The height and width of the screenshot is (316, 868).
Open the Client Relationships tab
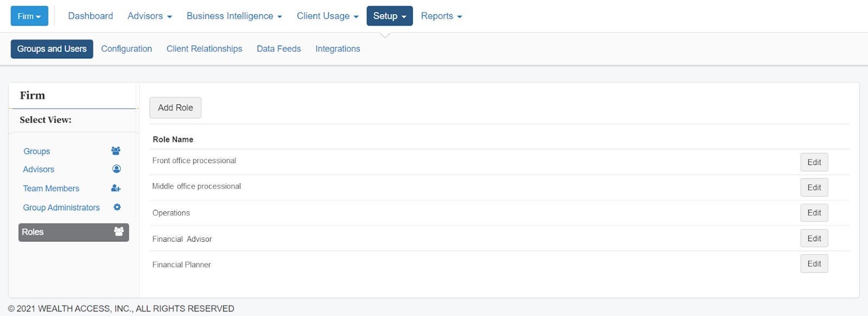tap(205, 49)
